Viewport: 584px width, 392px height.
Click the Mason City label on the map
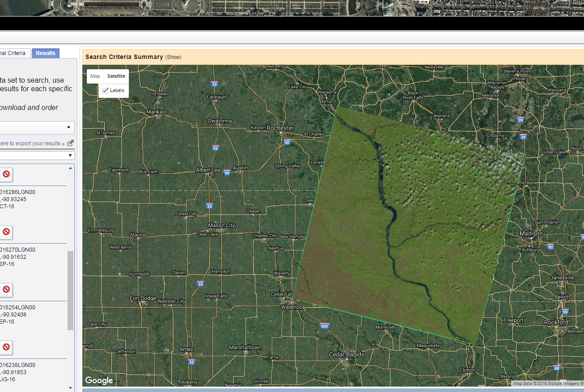[x=222, y=225]
